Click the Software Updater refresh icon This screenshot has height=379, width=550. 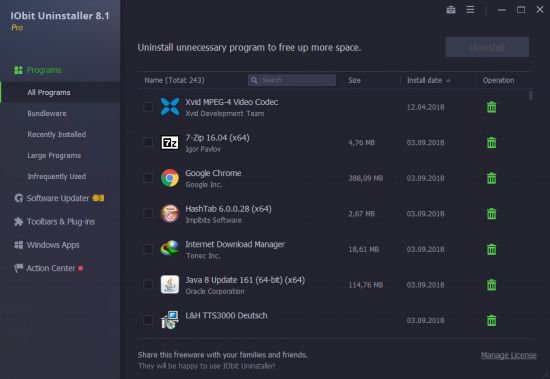point(19,198)
